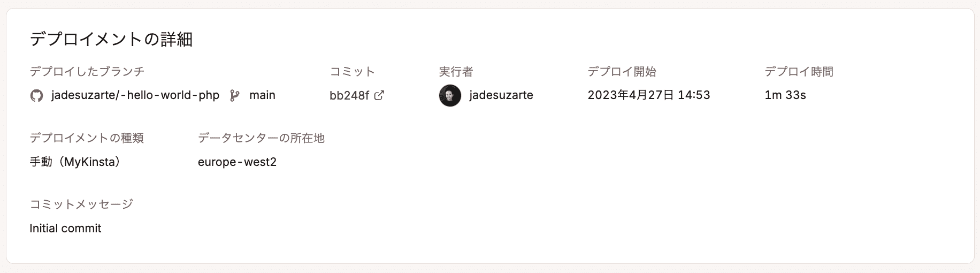Open the jadesuzarte/-hello-world-php repository name

coord(135,95)
